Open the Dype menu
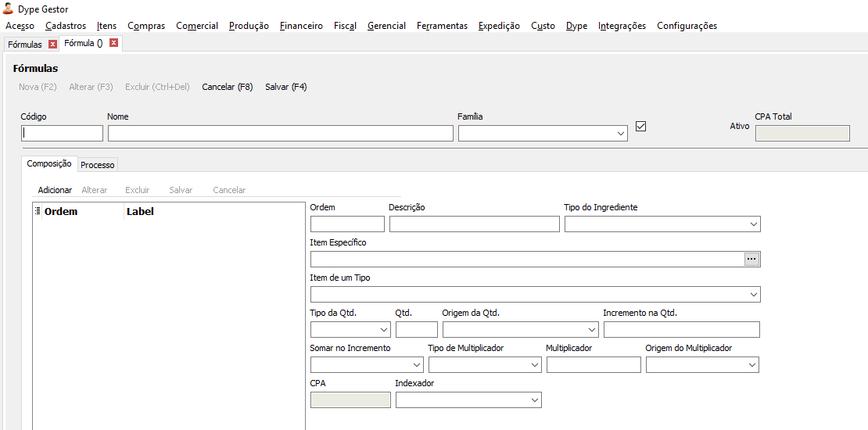 pos(576,26)
